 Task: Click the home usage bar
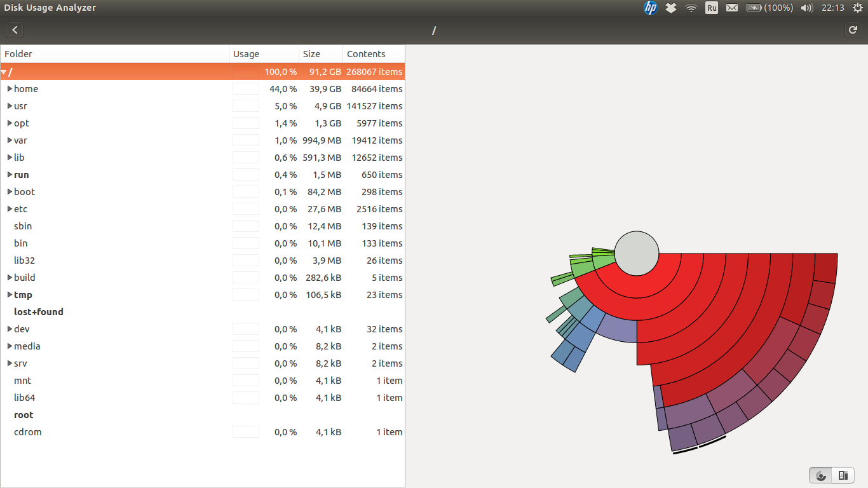point(246,89)
